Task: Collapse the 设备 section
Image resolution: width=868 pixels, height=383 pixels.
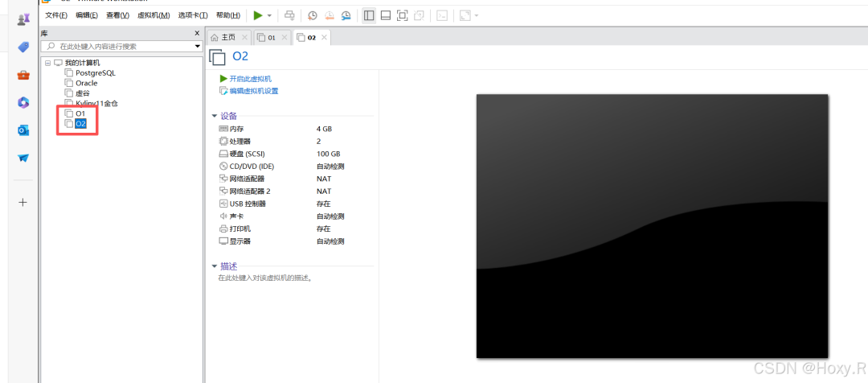Action: point(215,116)
